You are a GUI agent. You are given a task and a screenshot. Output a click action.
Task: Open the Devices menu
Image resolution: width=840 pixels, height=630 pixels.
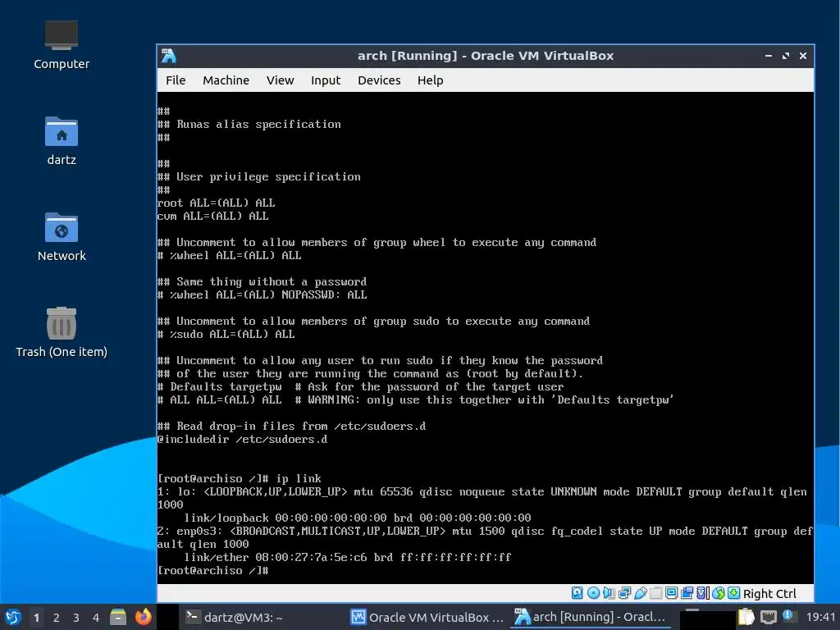coord(379,80)
